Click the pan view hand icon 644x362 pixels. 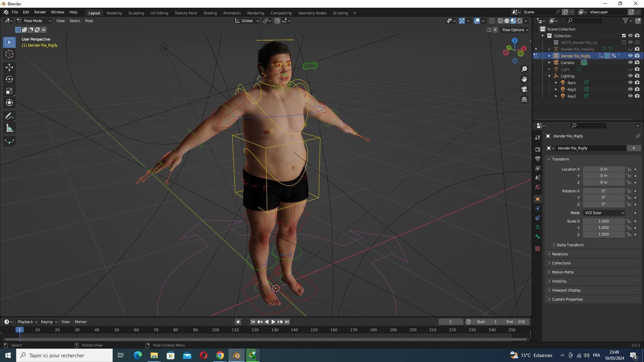[x=524, y=79]
